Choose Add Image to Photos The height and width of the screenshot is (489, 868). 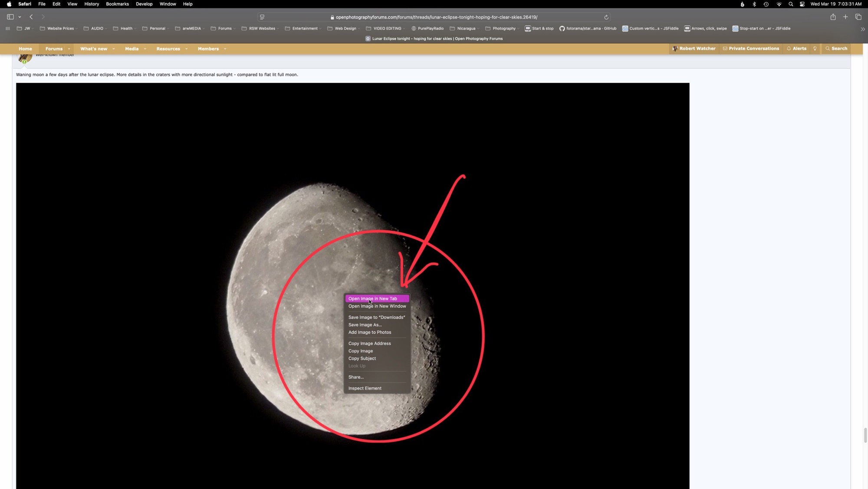pos(377,332)
